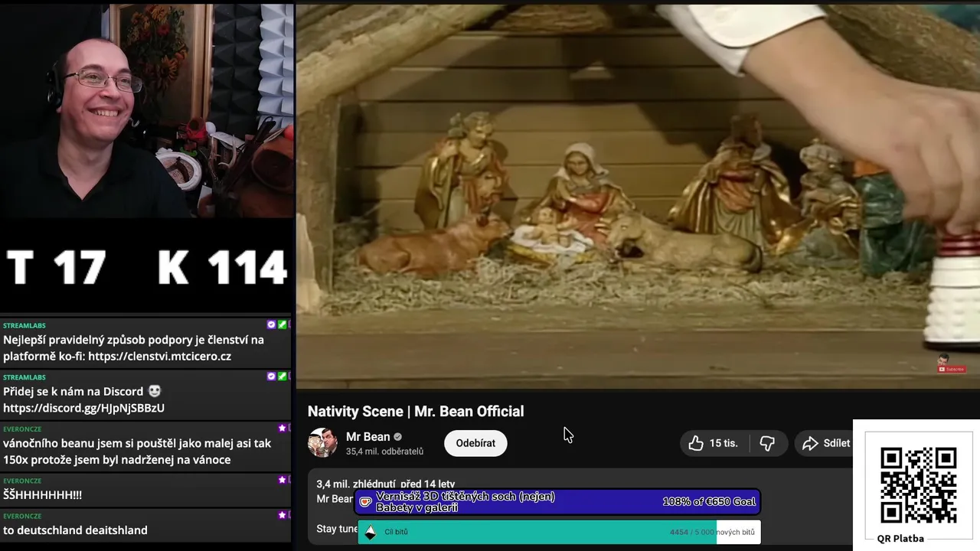Click the '4454 / 5 000' bits counter
The height and width of the screenshot is (551, 980).
tap(692, 532)
